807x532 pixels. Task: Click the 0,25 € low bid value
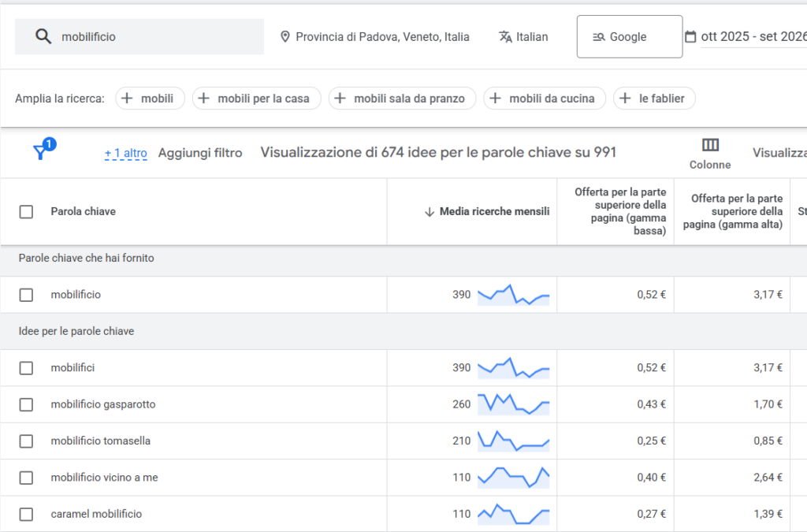click(x=652, y=441)
